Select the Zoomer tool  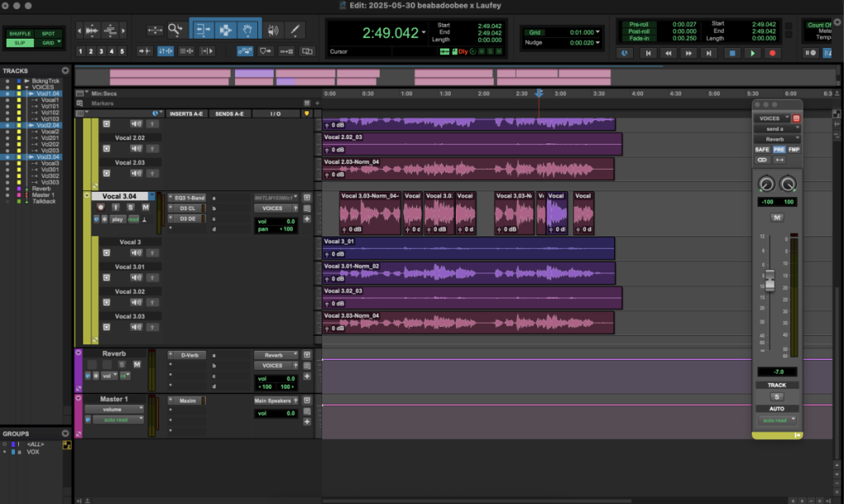click(x=176, y=30)
